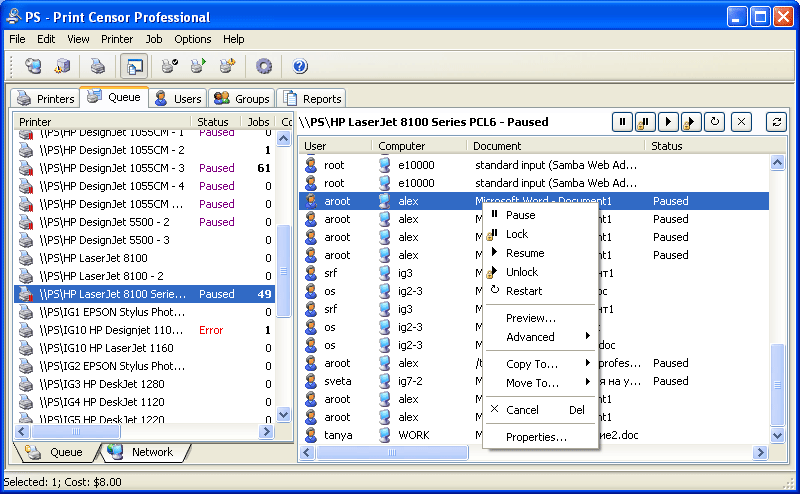The width and height of the screenshot is (800, 494).
Task: Open the Printer menu in menu bar
Action: coord(117,39)
